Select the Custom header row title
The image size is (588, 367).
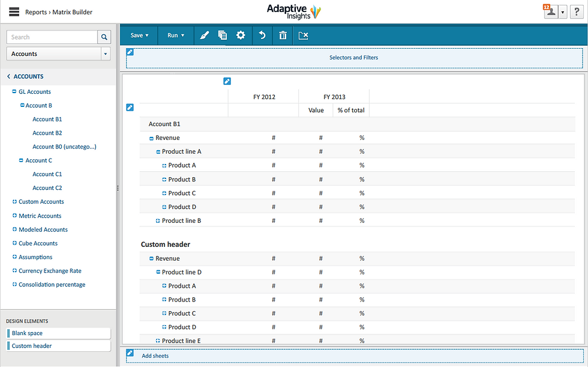[166, 244]
